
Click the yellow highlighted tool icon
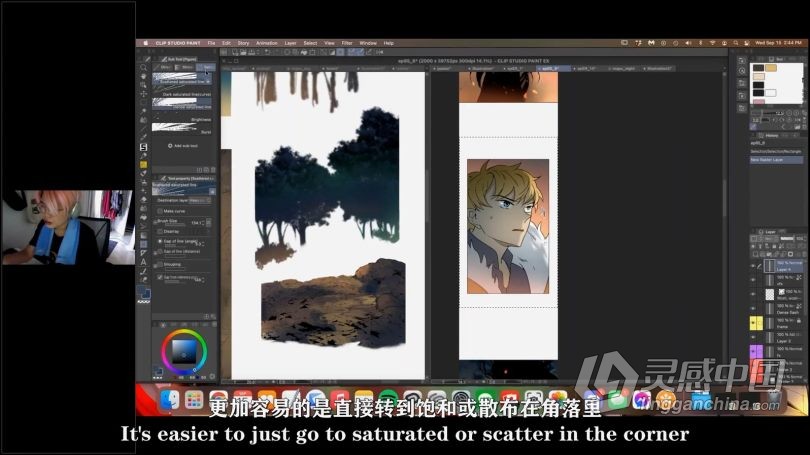coord(144,165)
